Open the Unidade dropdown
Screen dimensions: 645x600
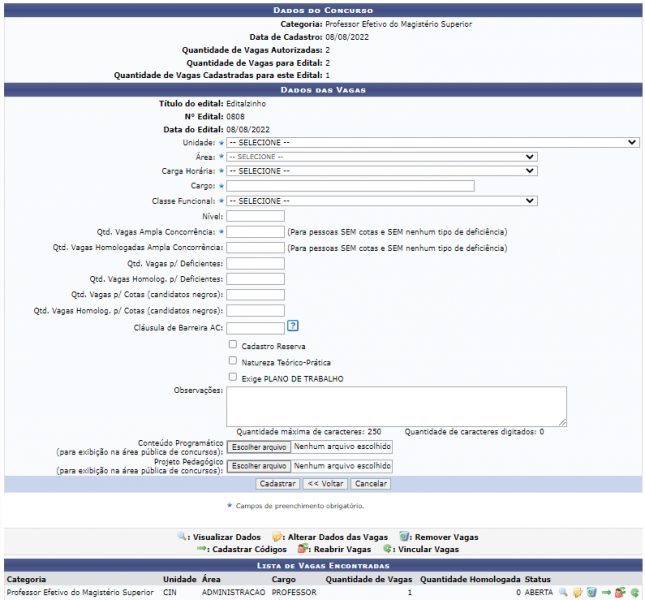(432, 142)
